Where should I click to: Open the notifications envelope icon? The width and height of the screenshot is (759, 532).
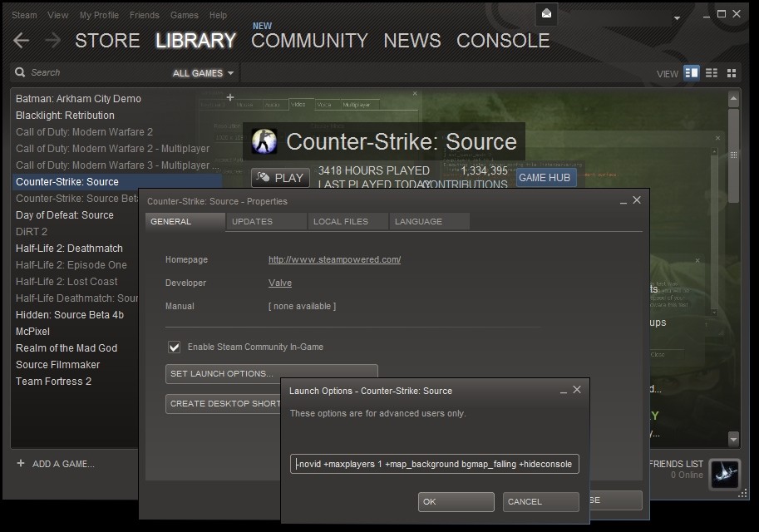[545, 13]
